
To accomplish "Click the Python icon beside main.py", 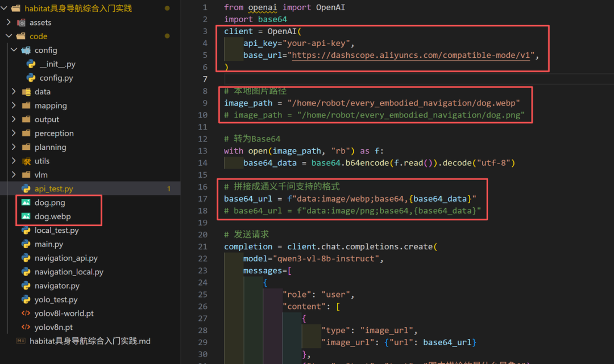I will click(26, 244).
